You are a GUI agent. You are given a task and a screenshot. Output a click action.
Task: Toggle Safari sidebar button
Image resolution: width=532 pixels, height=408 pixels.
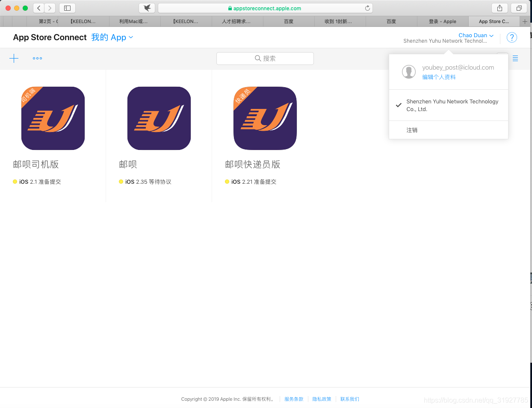tap(67, 8)
